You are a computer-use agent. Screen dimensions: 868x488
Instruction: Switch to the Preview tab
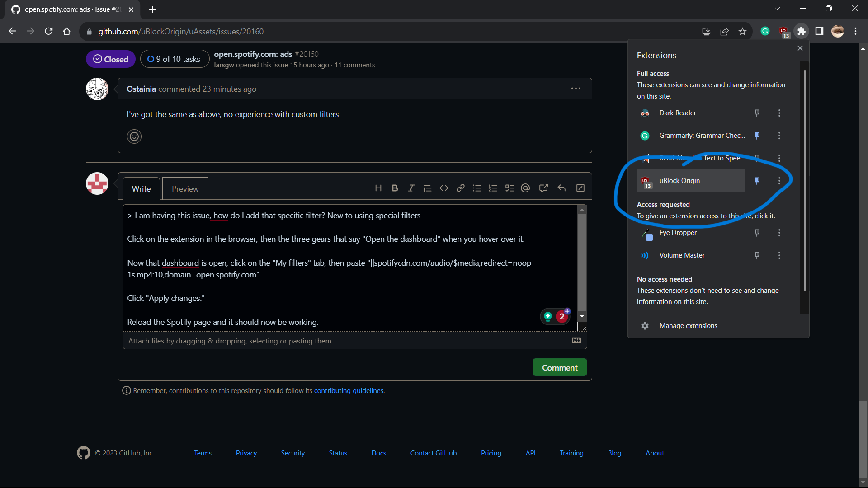[x=185, y=188]
